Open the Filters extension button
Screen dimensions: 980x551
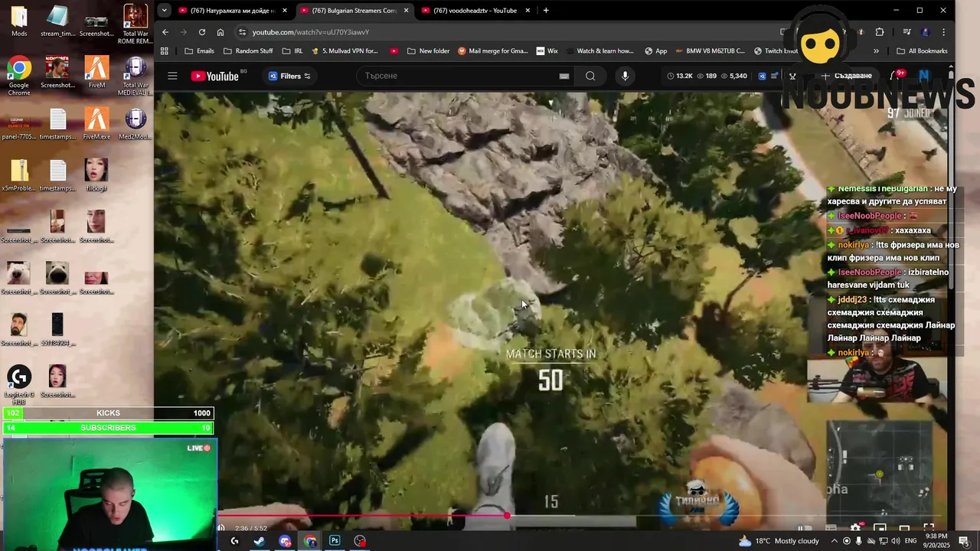click(289, 76)
